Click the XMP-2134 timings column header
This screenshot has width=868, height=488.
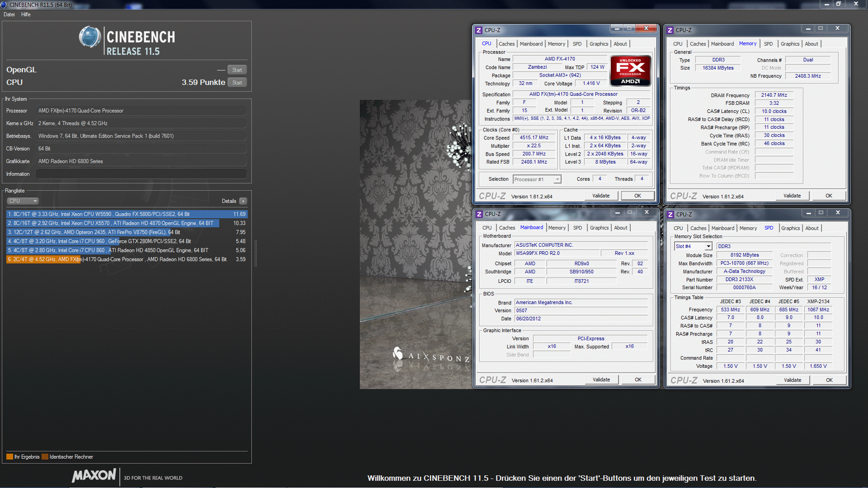click(x=818, y=301)
